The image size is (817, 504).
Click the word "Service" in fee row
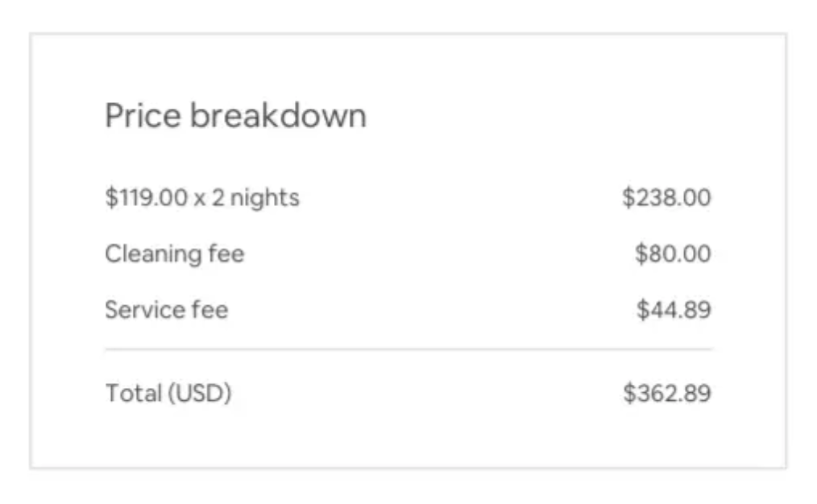point(145,310)
